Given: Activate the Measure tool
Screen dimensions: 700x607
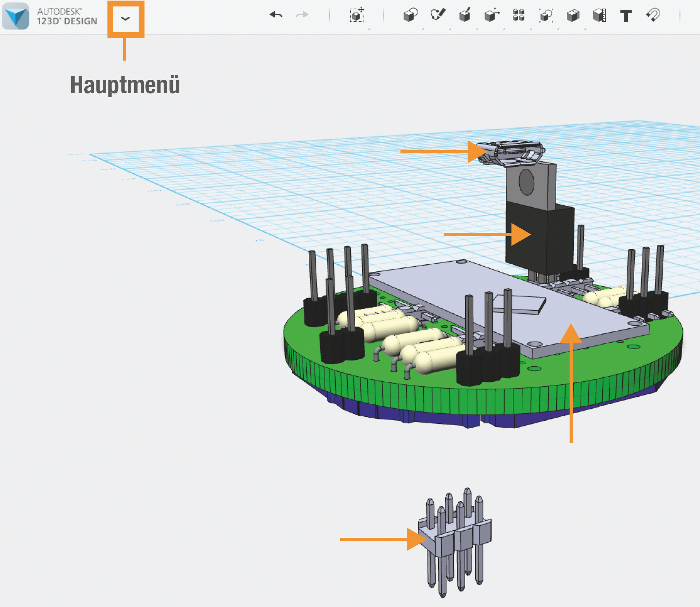Looking at the screenshot, I should (600, 15).
